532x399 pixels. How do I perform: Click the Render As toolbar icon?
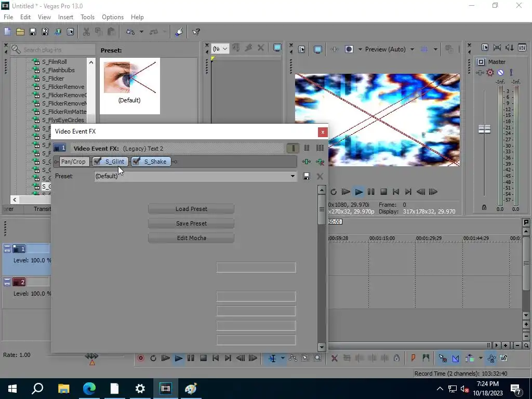58,32
